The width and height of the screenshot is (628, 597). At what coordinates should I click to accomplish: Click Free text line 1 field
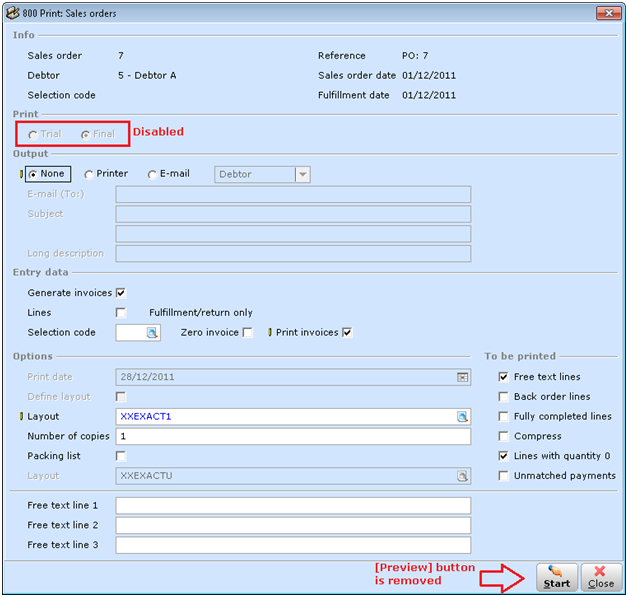(293, 506)
